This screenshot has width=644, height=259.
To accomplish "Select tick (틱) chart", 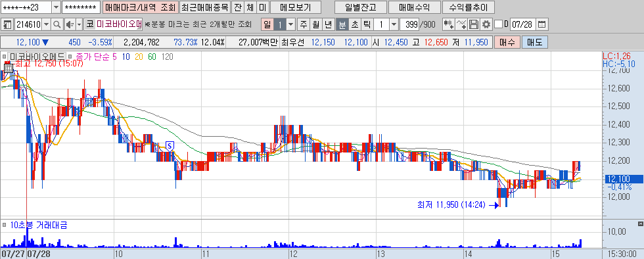I will point(367,25).
